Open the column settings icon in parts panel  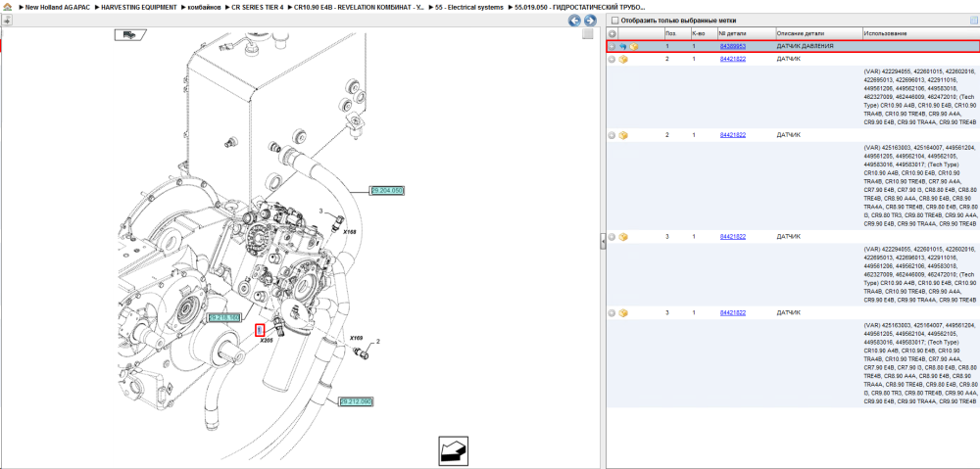972,21
